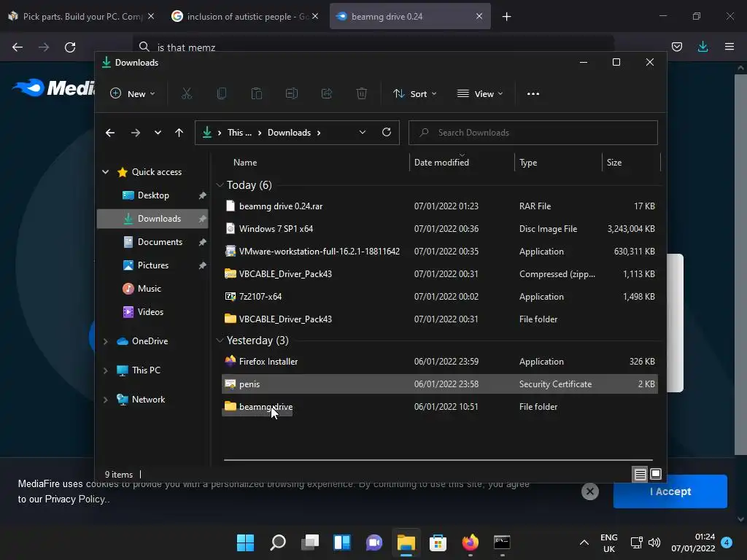Open taskbar Search

(278, 542)
